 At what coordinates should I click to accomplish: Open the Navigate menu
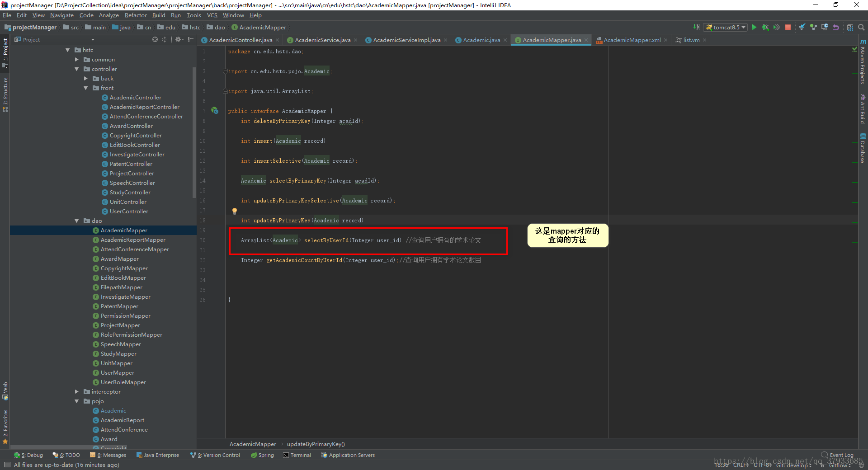pyautogui.click(x=62, y=15)
